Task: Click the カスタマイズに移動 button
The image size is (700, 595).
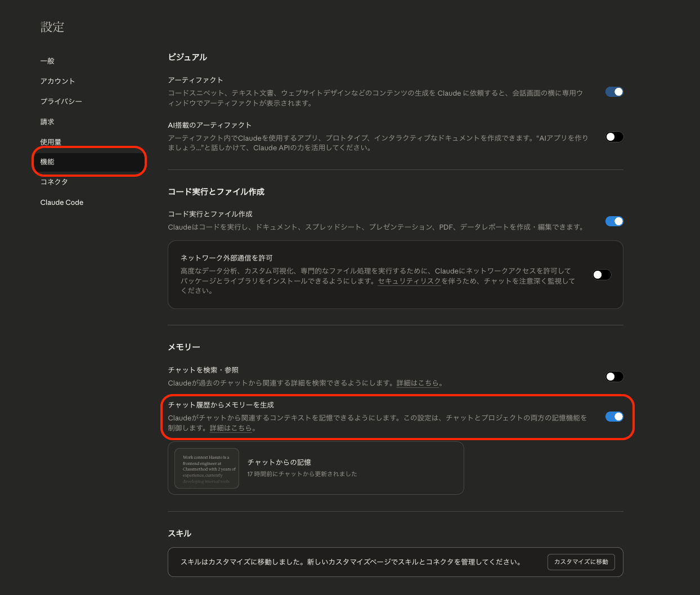Action: click(x=581, y=561)
